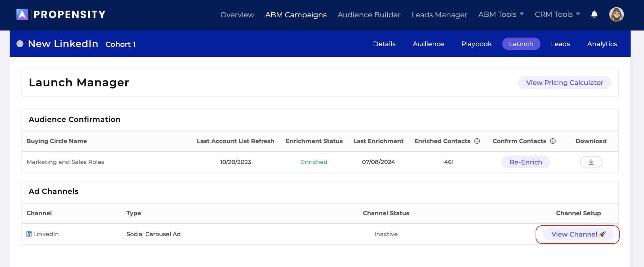644x267 pixels.
Task: Click the Ad Channels heading
Action: [54, 191]
